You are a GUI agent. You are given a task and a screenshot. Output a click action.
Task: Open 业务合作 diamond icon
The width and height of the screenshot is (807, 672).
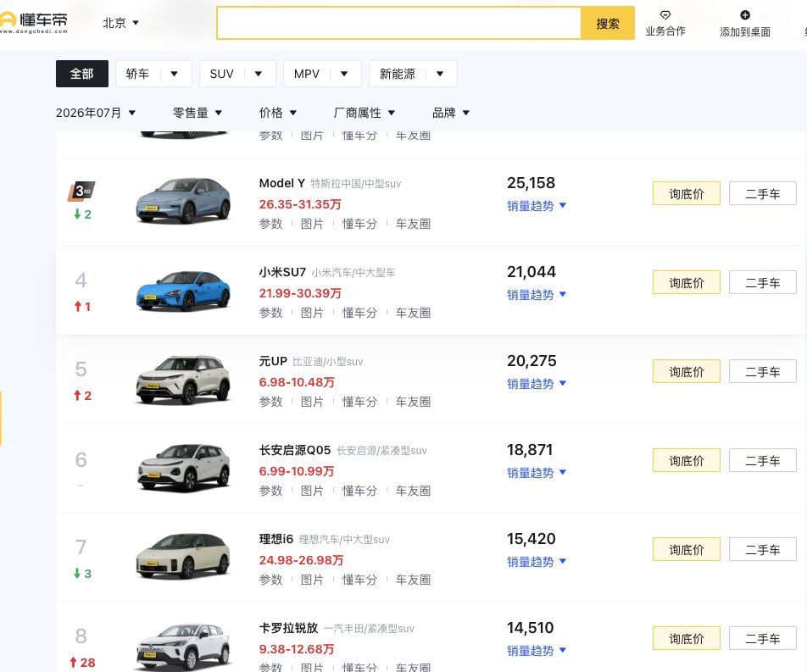pos(665,15)
